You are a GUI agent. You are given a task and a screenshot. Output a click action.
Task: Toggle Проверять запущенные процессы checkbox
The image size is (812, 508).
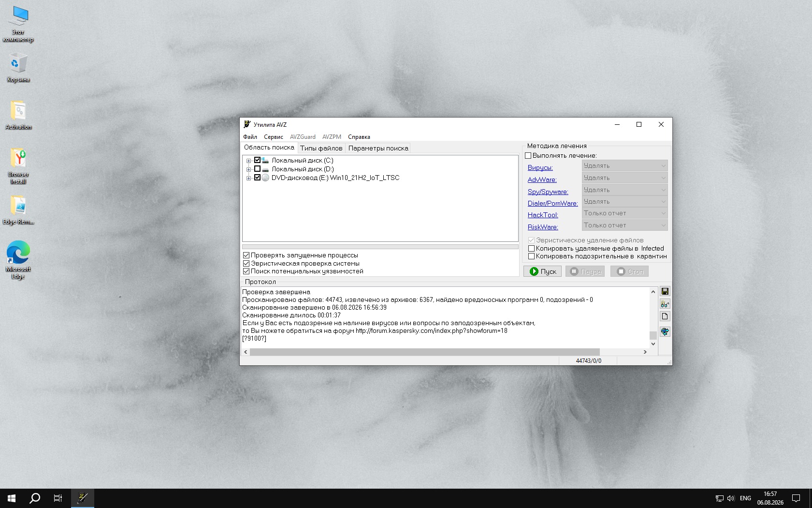click(246, 255)
